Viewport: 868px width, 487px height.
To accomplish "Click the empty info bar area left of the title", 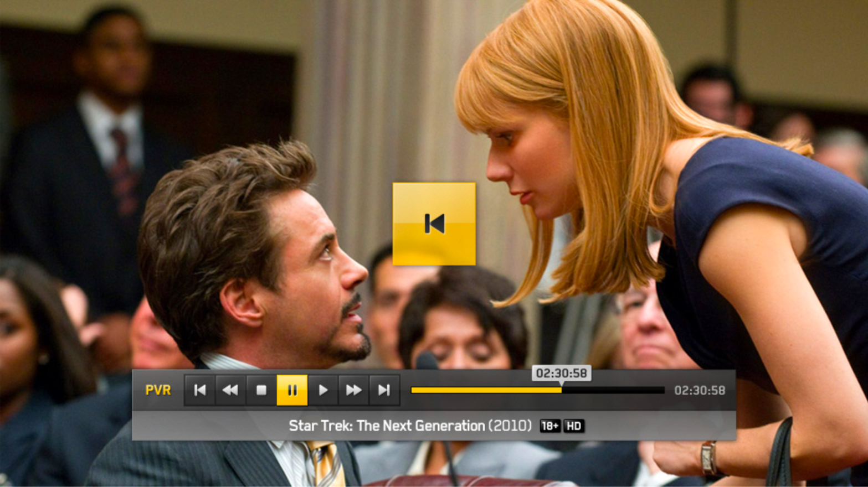I will (210, 426).
